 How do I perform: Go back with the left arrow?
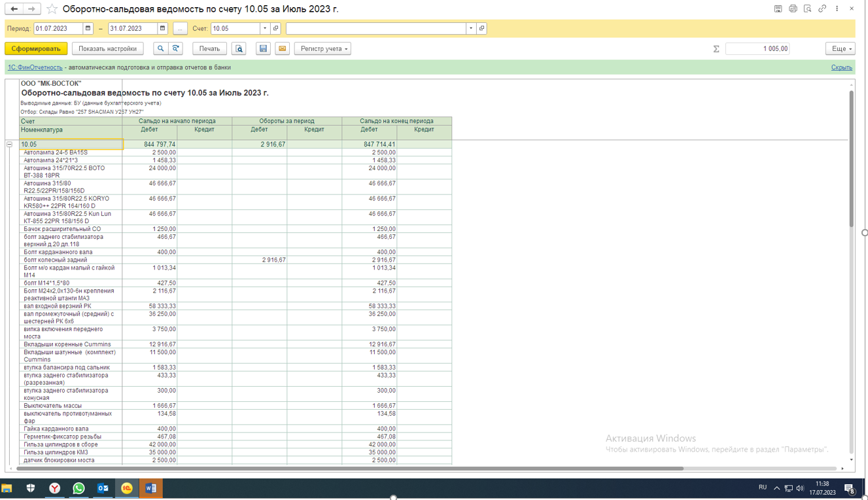[x=14, y=9]
